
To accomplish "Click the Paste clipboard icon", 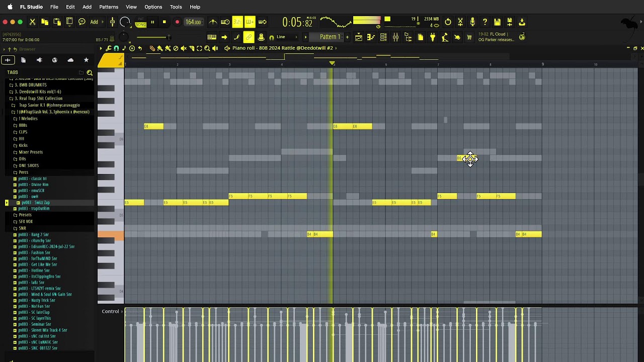I will click(57, 22).
